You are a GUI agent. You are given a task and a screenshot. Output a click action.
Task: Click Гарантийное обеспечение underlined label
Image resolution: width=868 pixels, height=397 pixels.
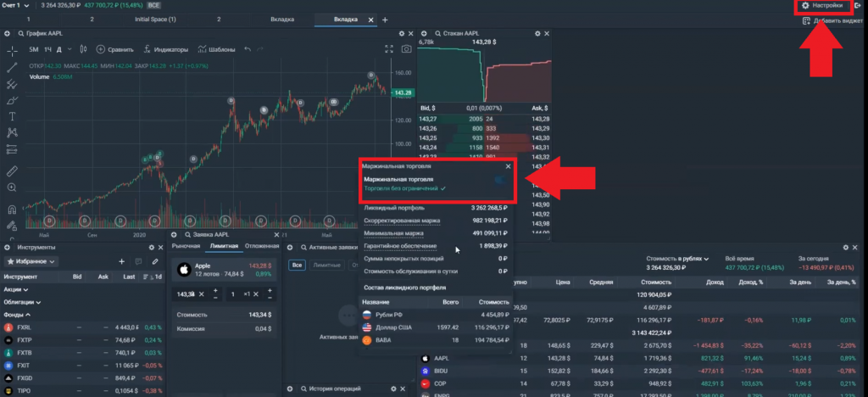pos(400,246)
